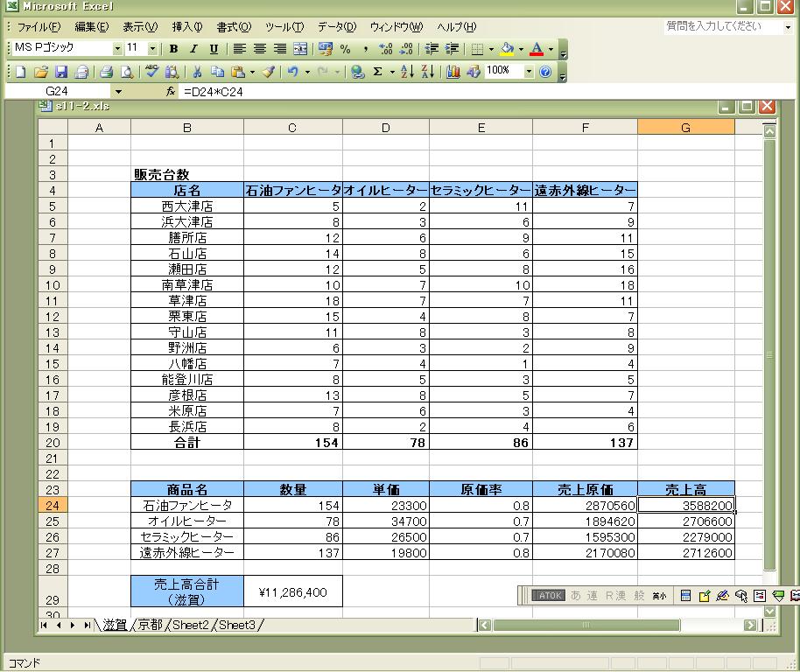Apply currency style

pyautogui.click(x=325, y=49)
